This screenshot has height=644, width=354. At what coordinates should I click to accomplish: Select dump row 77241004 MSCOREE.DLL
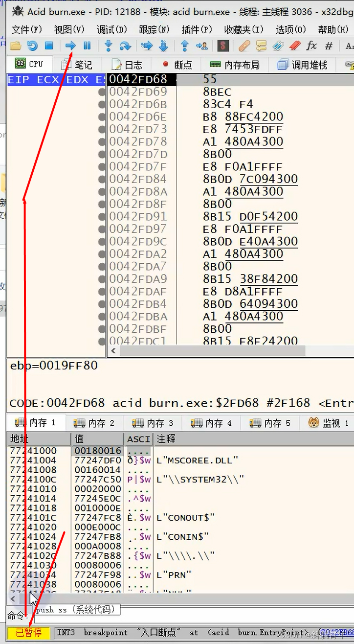tap(180, 460)
